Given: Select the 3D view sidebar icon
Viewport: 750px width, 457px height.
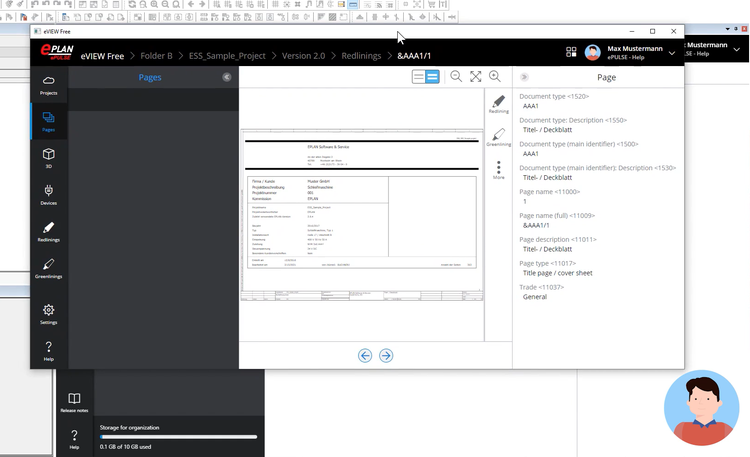Looking at the screenshot, I should click(48, 158).
